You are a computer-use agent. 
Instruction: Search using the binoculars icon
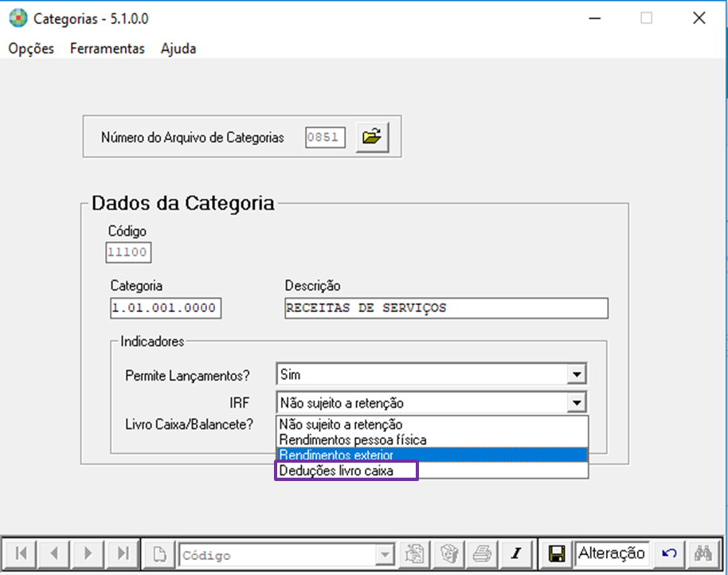[x=703, y=553]
